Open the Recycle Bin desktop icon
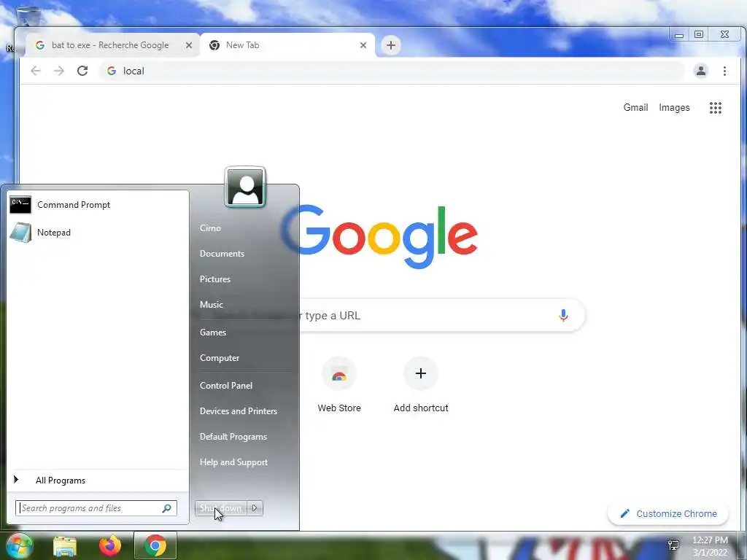The width and height of the screenshot is (747, 560). tap(28, 17)
